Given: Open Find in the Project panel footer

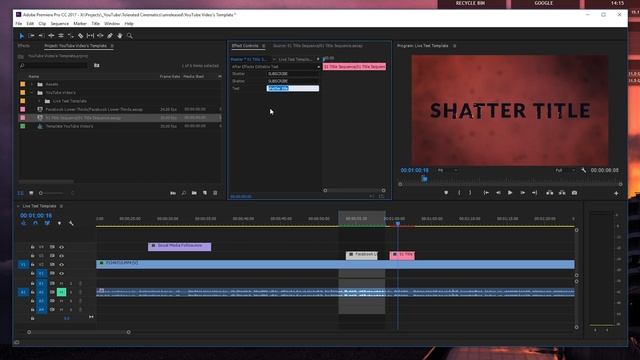Looking at the screenshot, I should 184,193.
